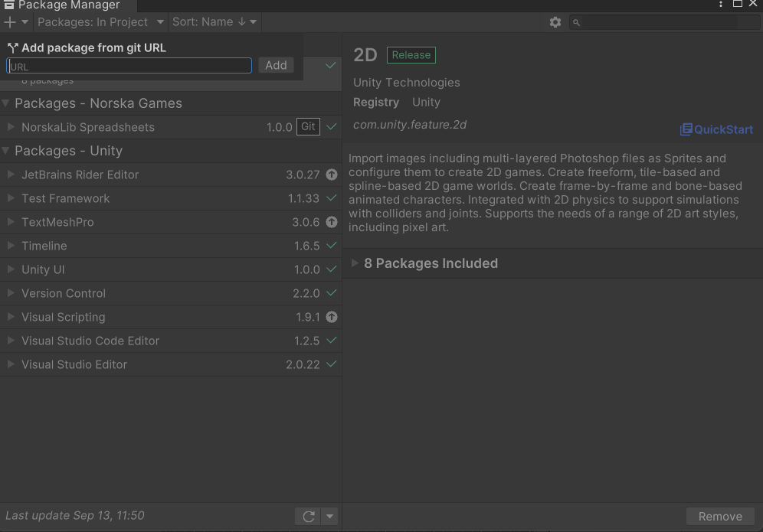Click the git URL input field
Viewport: 763px width, 532px height.
pos(129,66)
